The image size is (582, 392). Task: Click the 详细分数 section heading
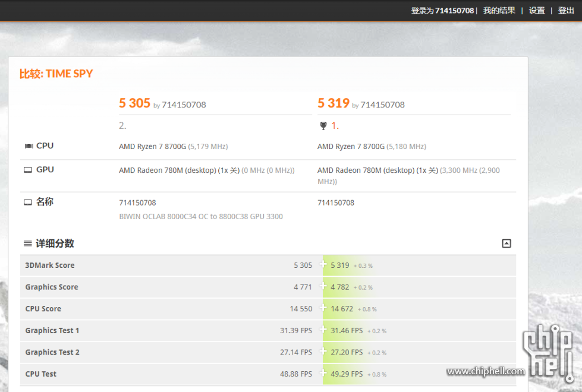click(55, 244)
